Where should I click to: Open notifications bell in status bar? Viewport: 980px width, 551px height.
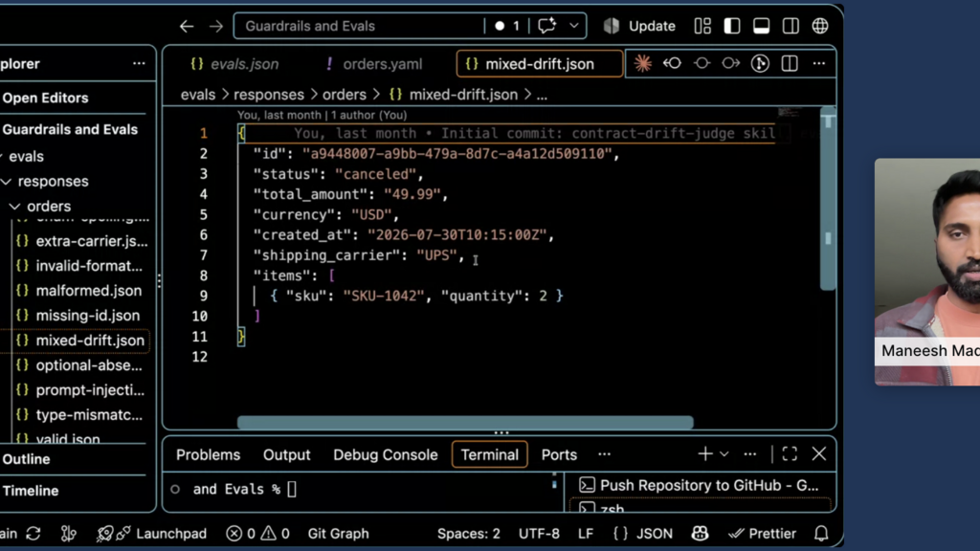click(821, 534)
